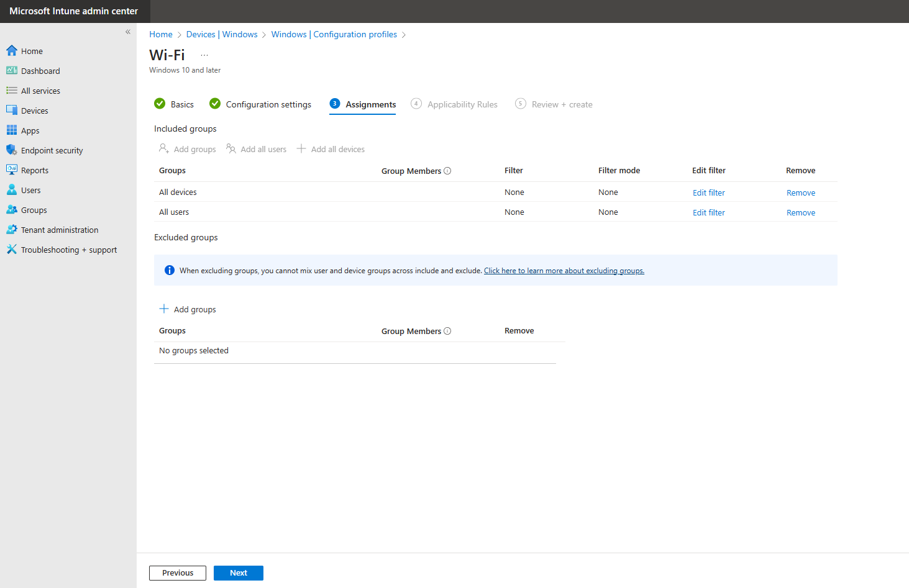Screen dimensions: 909x588
Task: Switch to the Basics step tab
Action: (174, 104)
